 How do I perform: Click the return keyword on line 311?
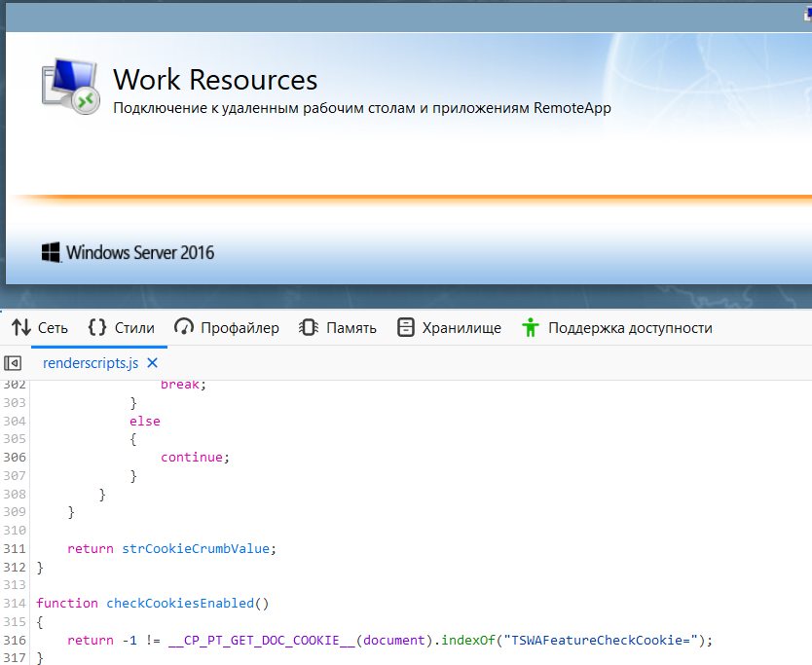tap(91, 548)
